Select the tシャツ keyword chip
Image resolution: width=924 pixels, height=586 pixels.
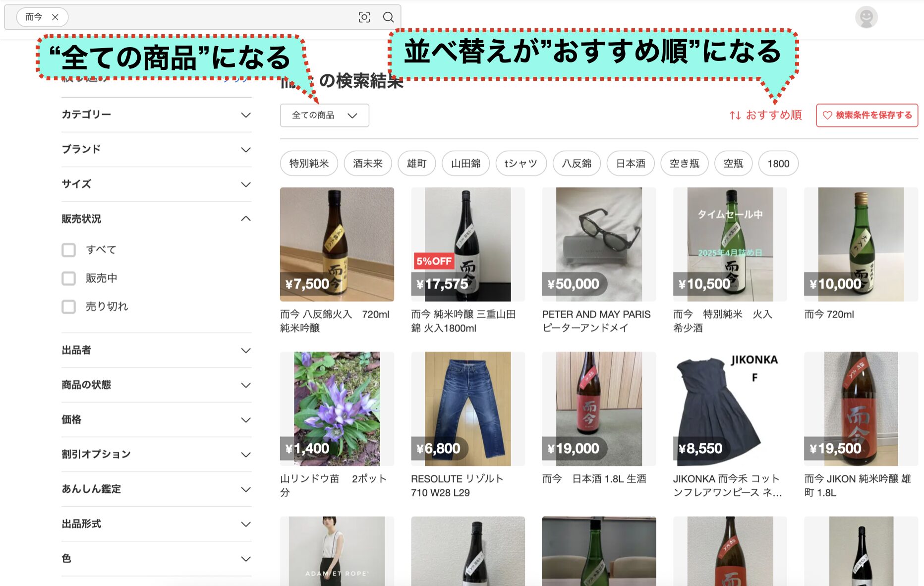pos(521,164)
